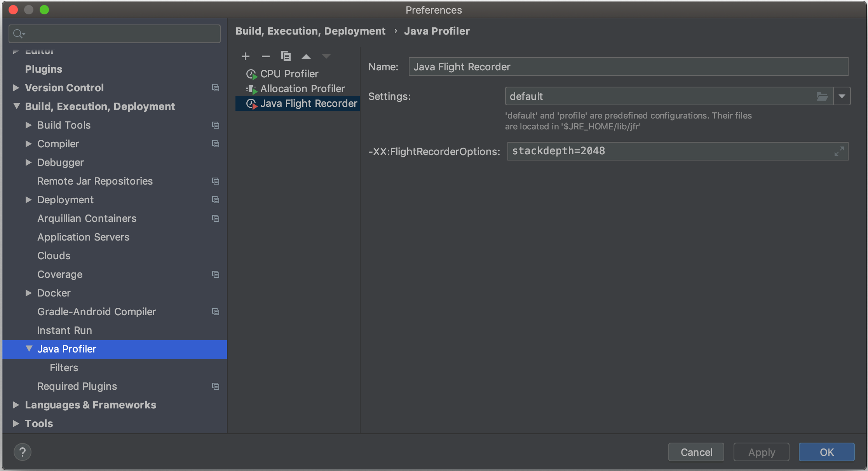Click the Add new profiler button
The height and width of the screenshot is (471, 868).
[245, 56]
